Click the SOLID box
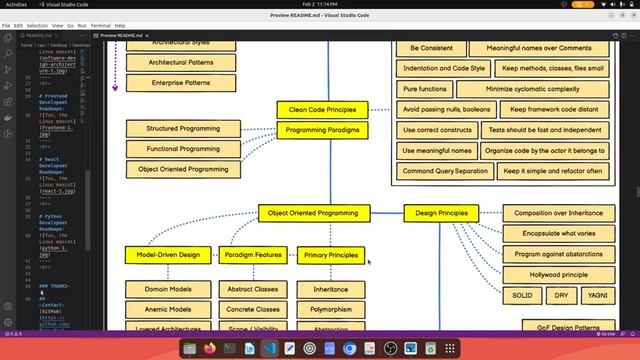Image resolution: width=640 pixels, height=360 pixels. tap(522, 296)
